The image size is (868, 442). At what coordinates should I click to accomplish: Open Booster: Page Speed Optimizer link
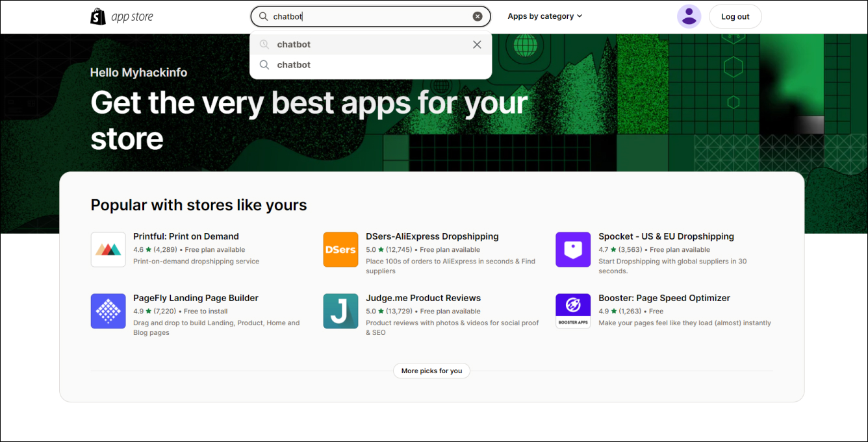pyautogui.click(x=664, y=298)
